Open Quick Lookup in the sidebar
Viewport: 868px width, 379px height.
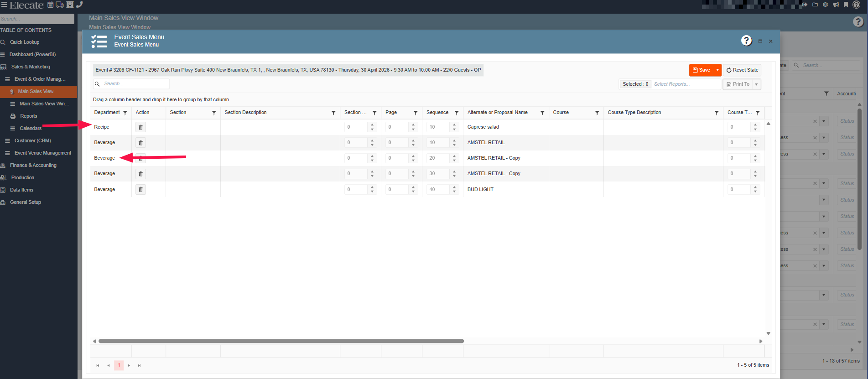25,42
